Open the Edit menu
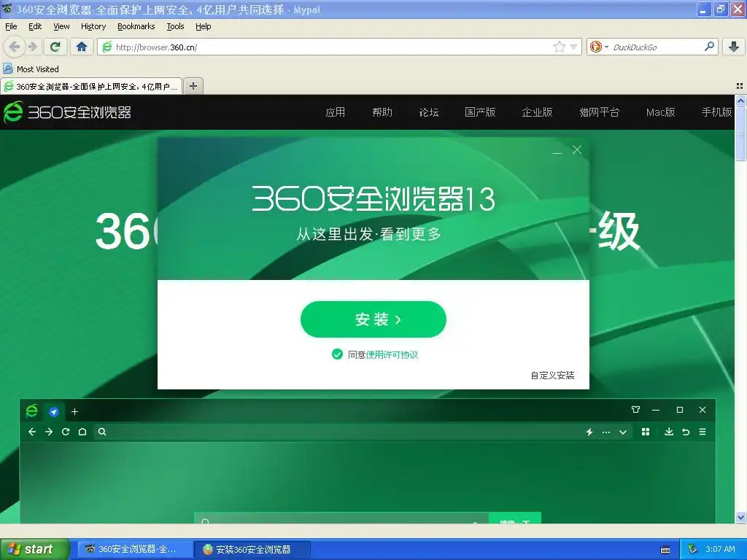747x560 pixels. click(x=35, y=26)
